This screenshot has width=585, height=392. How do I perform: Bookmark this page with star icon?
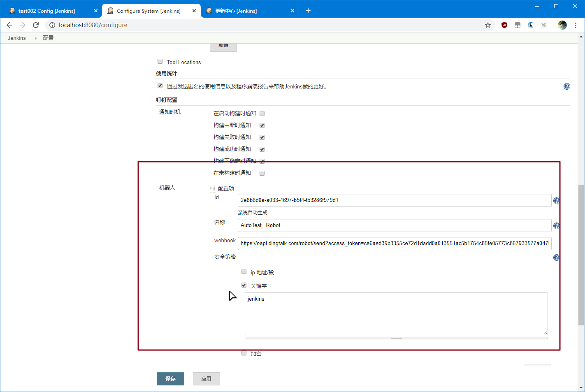tap(488, 25)
